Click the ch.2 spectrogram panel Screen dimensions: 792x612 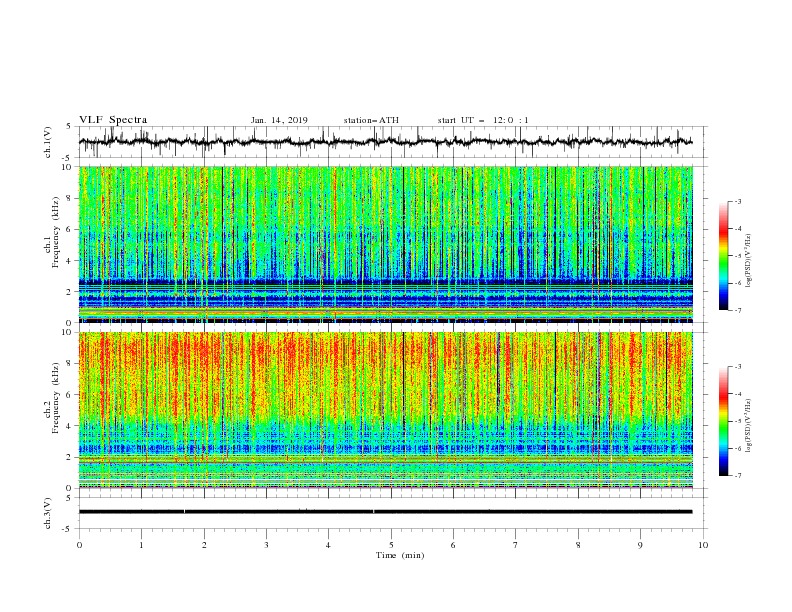(386, 410)
